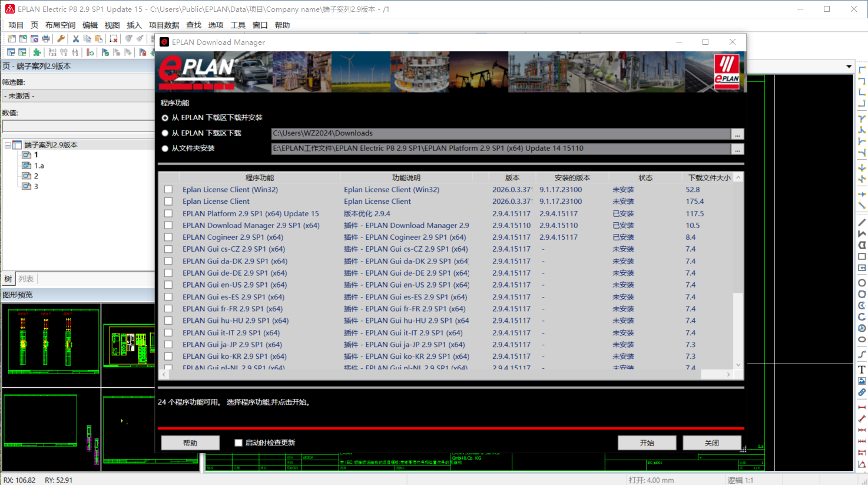The height and width of the screenshot is (485, 868).
Task: Browse for the Downloads folder path
Action: tap(737, 134)
